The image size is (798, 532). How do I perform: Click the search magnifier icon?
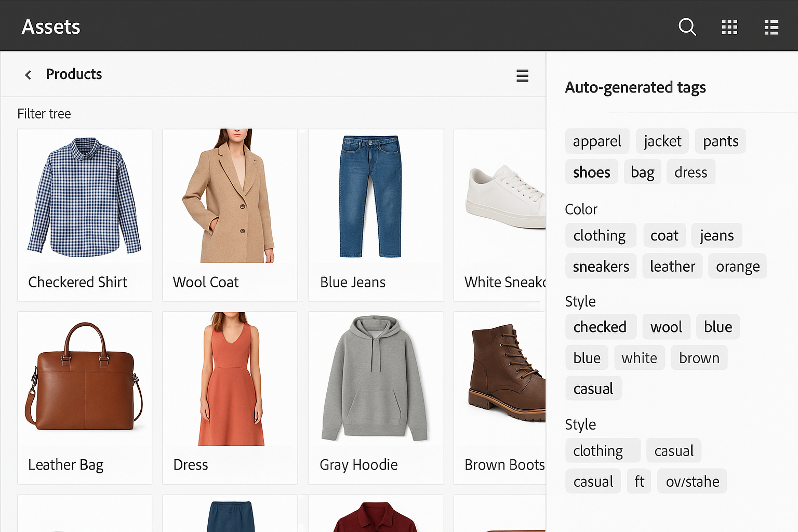(x=687, y=26)
